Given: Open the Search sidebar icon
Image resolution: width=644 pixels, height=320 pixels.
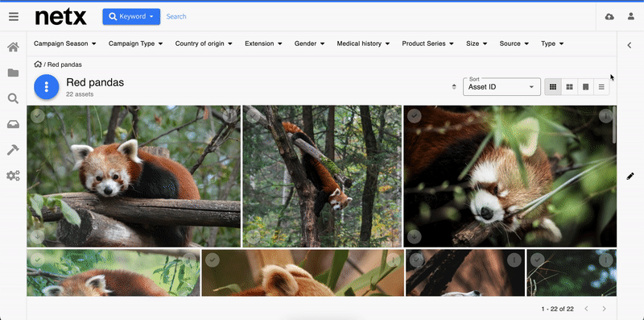Looking at the screenshot, I should 13,98.
